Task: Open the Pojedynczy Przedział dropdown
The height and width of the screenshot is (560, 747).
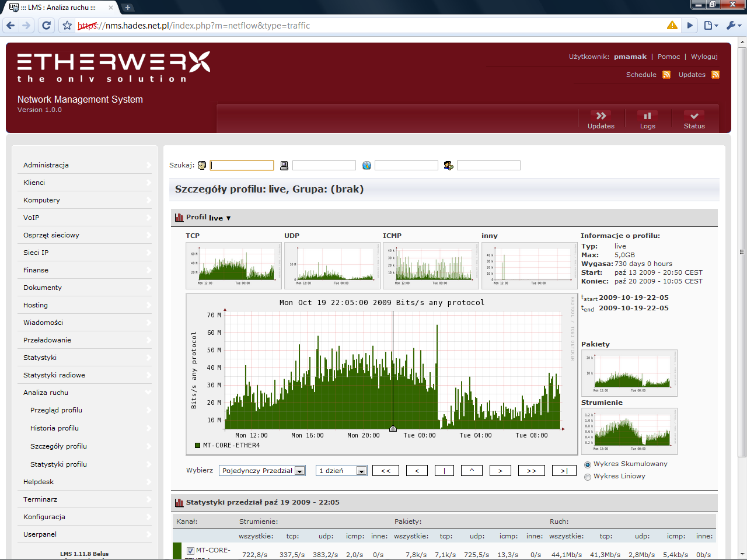Action: coord(262,471)
